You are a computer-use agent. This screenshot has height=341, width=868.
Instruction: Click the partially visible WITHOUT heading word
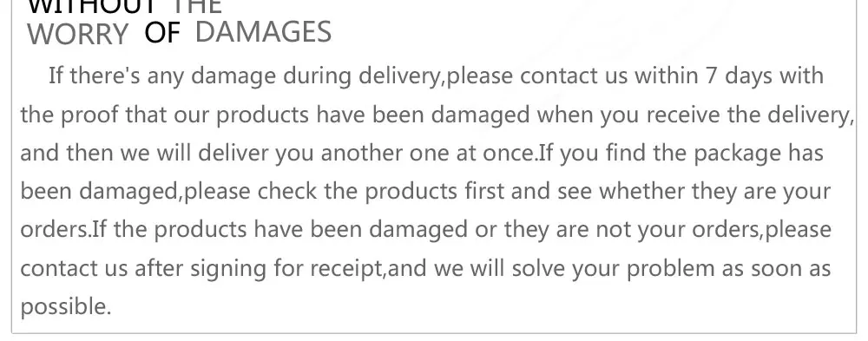click(93, 7)
